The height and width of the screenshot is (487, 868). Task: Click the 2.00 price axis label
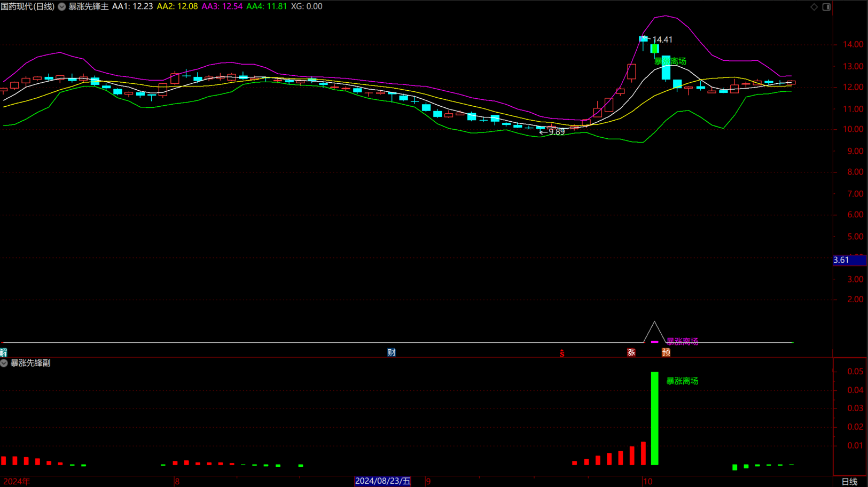855,299
